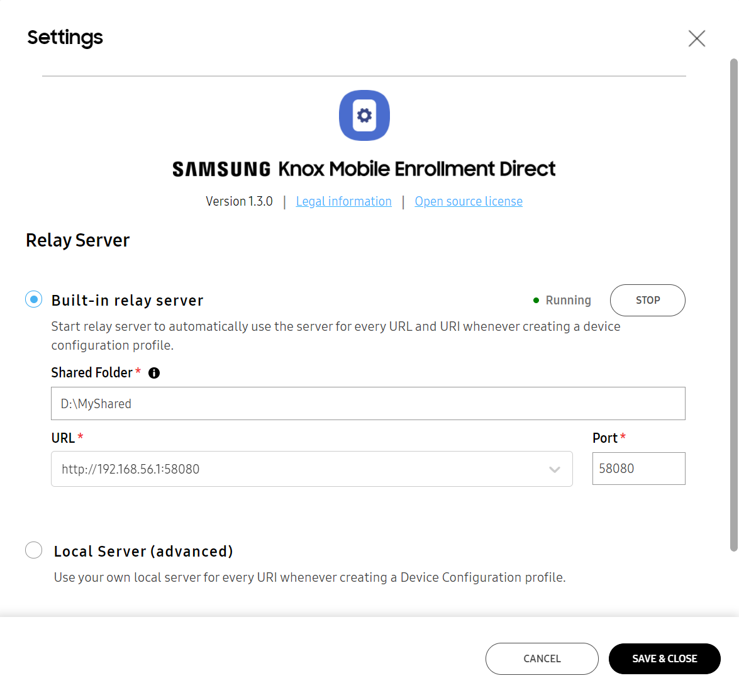Open the Open source license link
This screenshot has width=739, height=700.
[x=469, y=201]
